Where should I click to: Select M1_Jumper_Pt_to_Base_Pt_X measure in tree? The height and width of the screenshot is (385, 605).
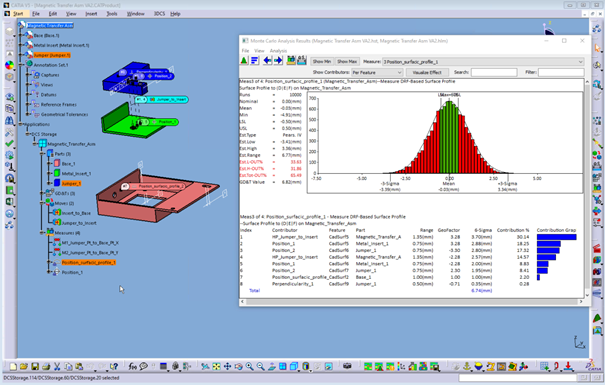(x=90, y=243)
